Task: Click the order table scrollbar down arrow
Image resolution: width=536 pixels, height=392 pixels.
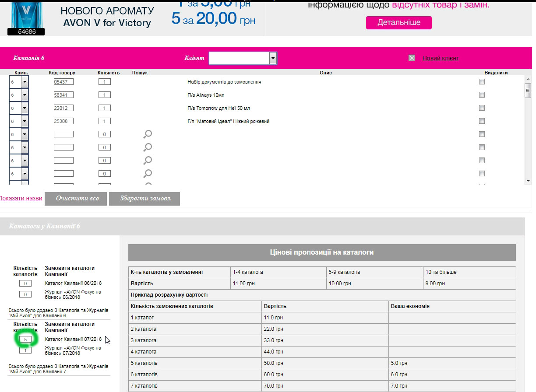Action: 528,181
